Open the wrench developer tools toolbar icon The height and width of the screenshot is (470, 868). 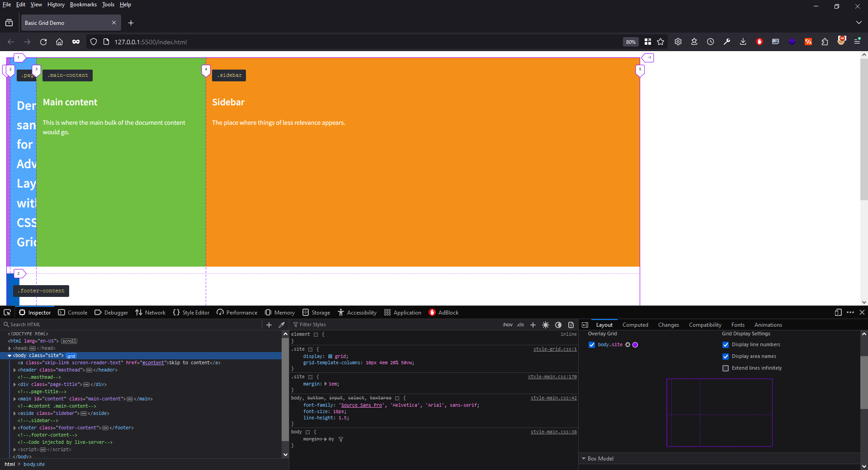pos(727,42)
